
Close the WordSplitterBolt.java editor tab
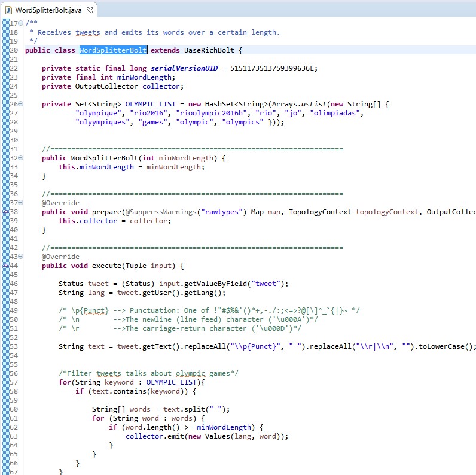(x=89, y=10)
